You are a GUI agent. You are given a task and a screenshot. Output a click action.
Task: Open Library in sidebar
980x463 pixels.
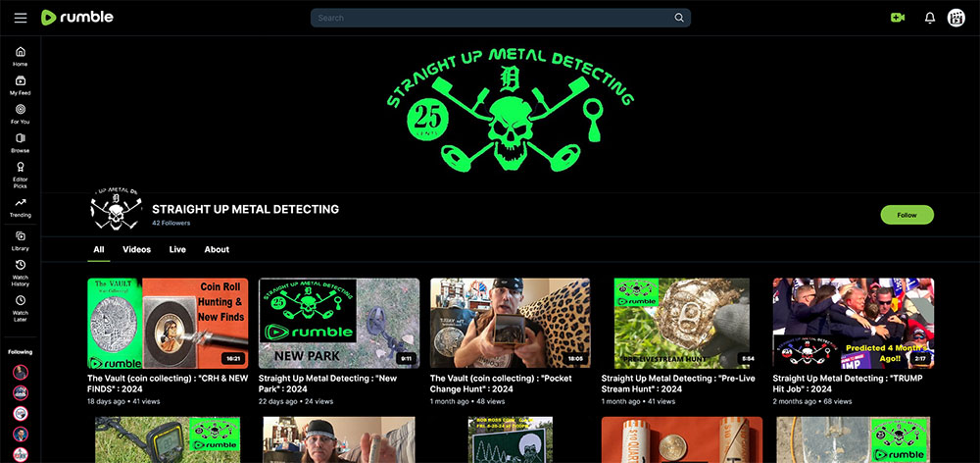click(20, 241)
